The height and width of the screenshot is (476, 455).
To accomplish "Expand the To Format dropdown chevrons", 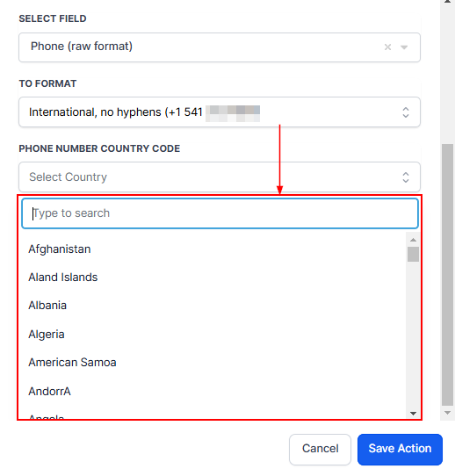I will pos(406,112).
